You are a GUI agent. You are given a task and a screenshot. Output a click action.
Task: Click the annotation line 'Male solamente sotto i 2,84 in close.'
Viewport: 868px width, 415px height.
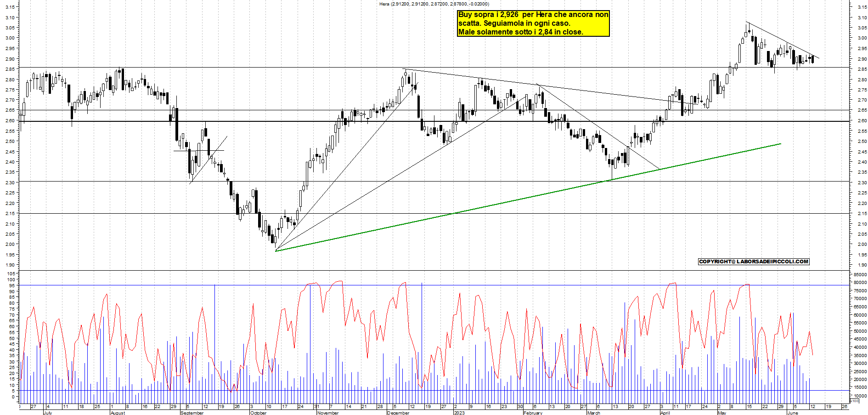click(520, 32)
